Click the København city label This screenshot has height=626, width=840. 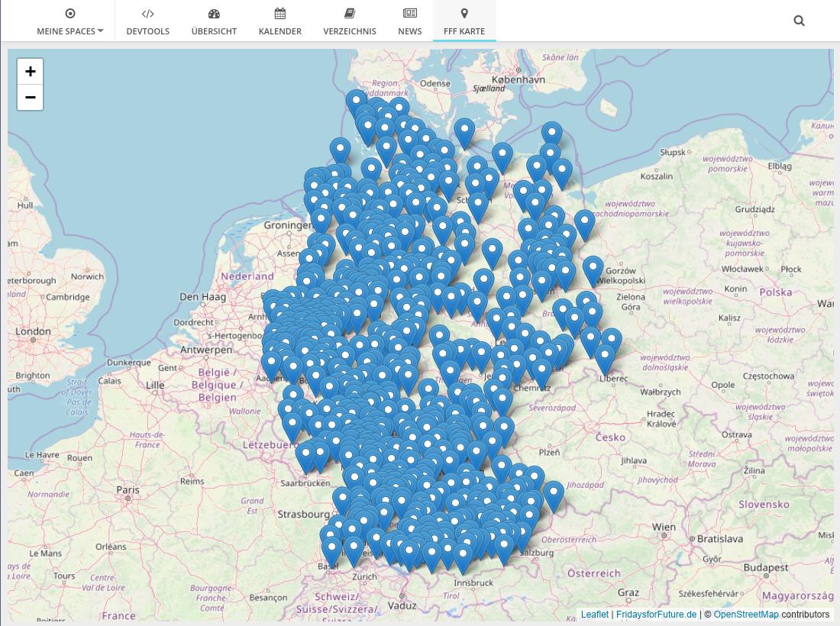pyautogui.click(x=518, y=79)
